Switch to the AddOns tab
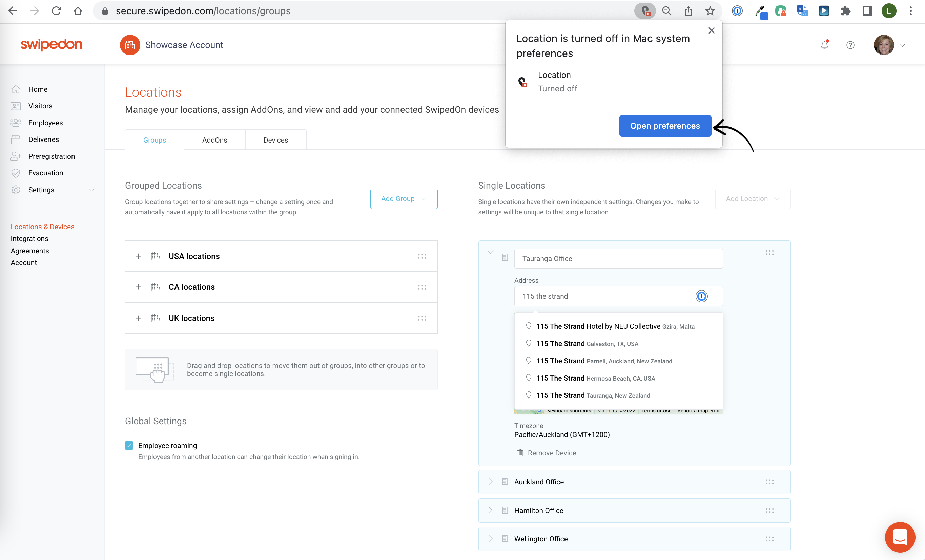This screenshot has height=560, width=925. (x=215, y=140)
